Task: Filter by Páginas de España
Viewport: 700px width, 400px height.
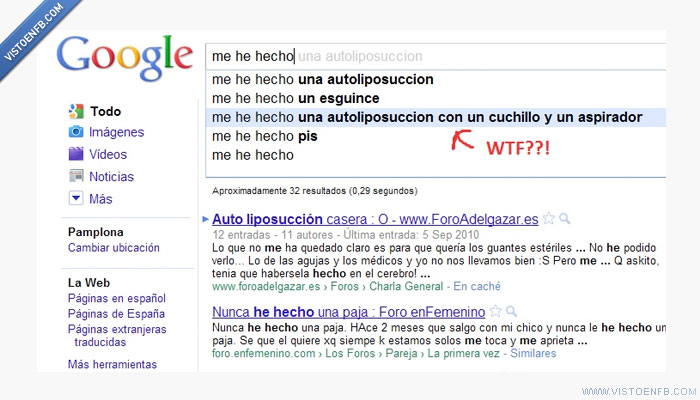Action: (x=116, y=314)
